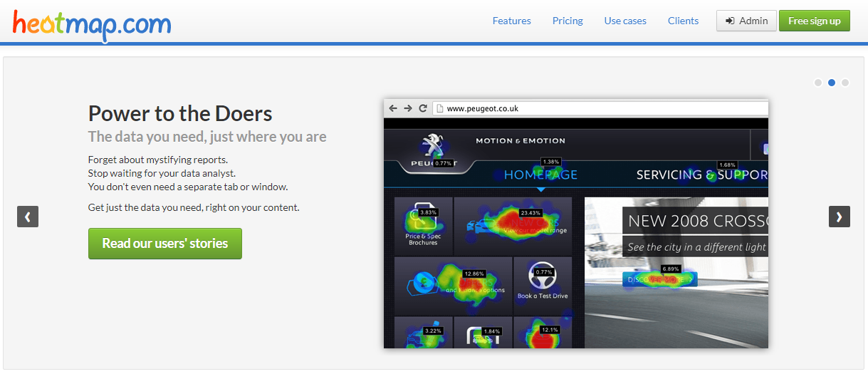Click Read our users' stories button

(165, 243)
